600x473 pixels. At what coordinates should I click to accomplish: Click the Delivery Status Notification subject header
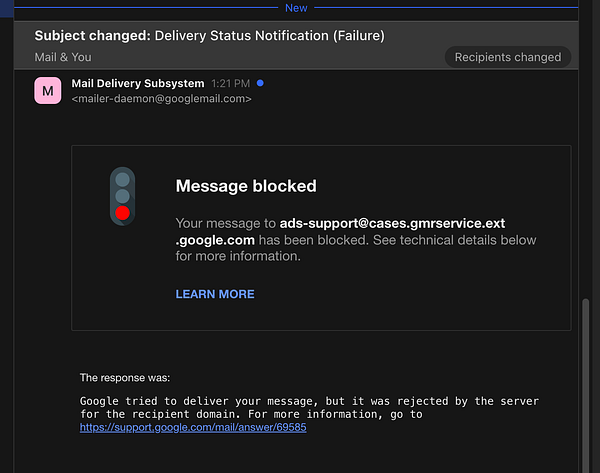coord(269,36)
